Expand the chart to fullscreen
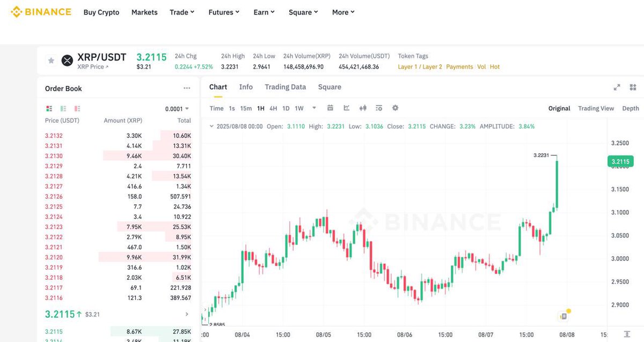The height and width of the screenshot is (342, 644). 617,87
